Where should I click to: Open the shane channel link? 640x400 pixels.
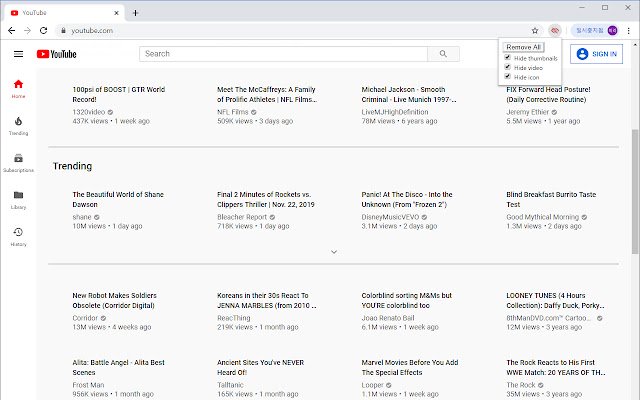pos(82,217)
